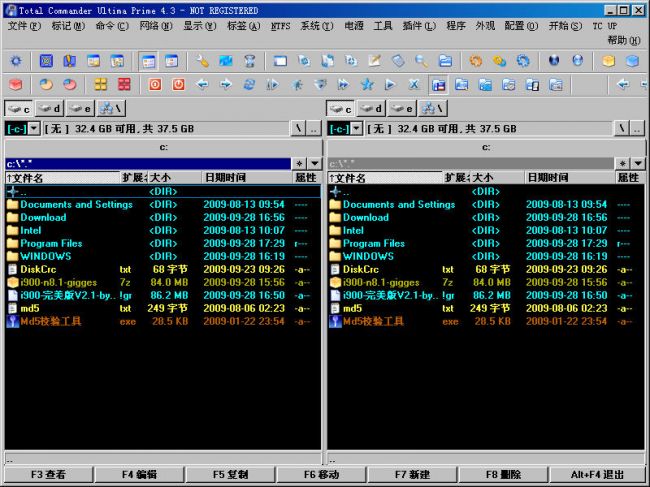Screen dimensions: 650x487
Task: Click the blue star favorites icon
Action: tap(366, 85)
